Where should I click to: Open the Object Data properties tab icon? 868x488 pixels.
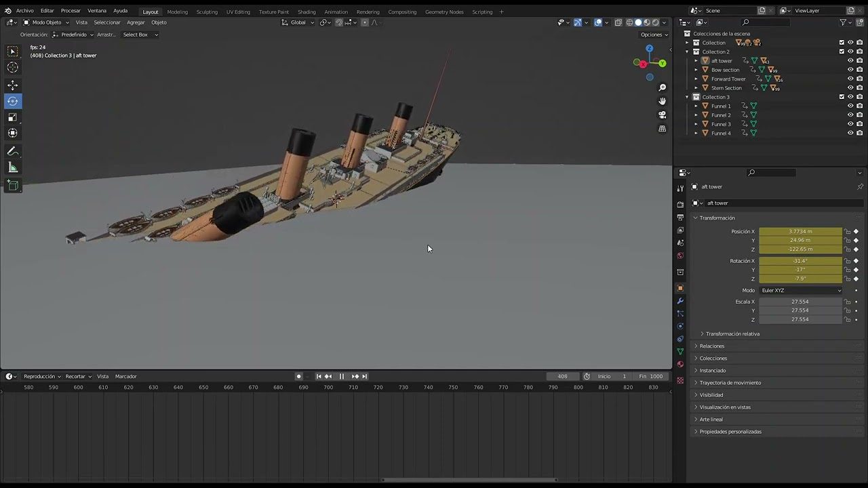pos(680,352)
